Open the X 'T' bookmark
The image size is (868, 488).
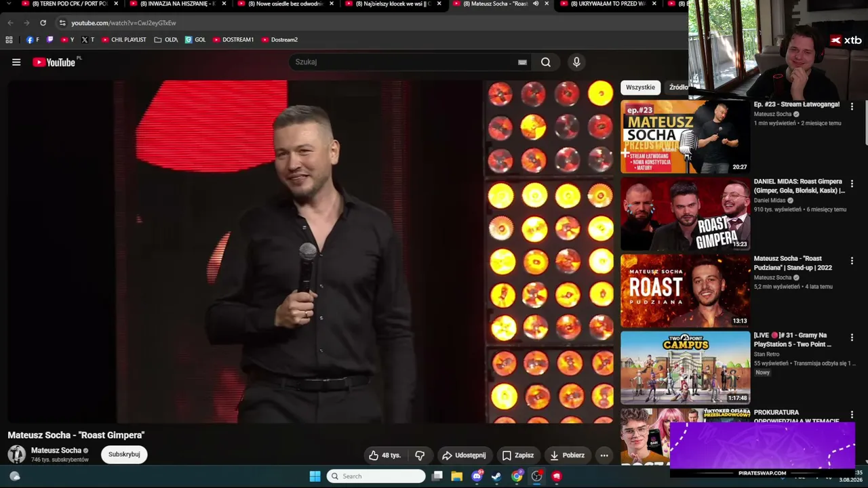click(87, 40)
